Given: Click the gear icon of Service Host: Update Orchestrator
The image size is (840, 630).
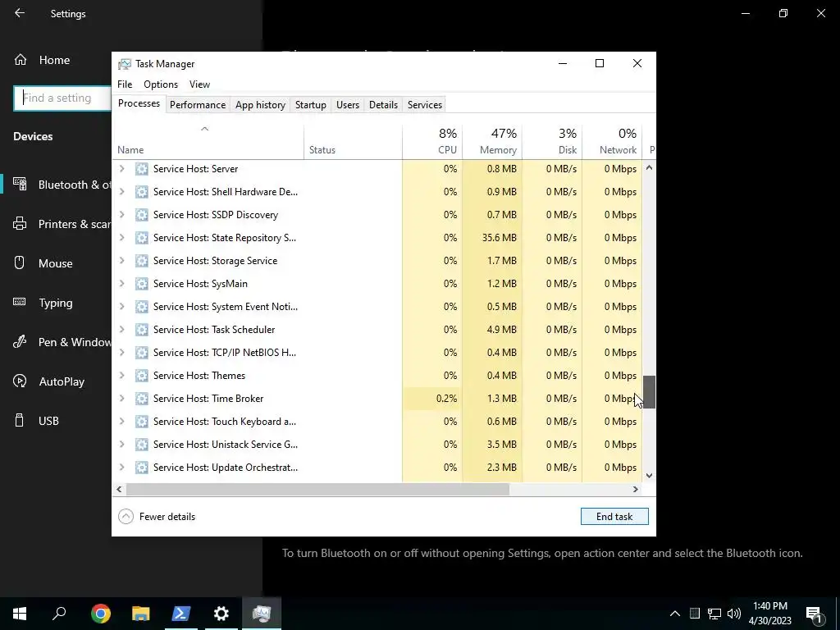Looking at the screenshot, I should [x=141, y=468].
